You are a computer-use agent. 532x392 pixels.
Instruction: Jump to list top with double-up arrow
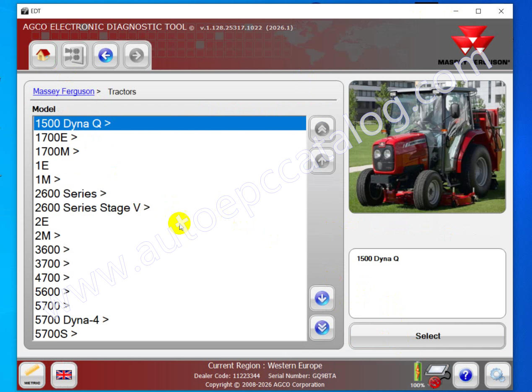[322, 129]
